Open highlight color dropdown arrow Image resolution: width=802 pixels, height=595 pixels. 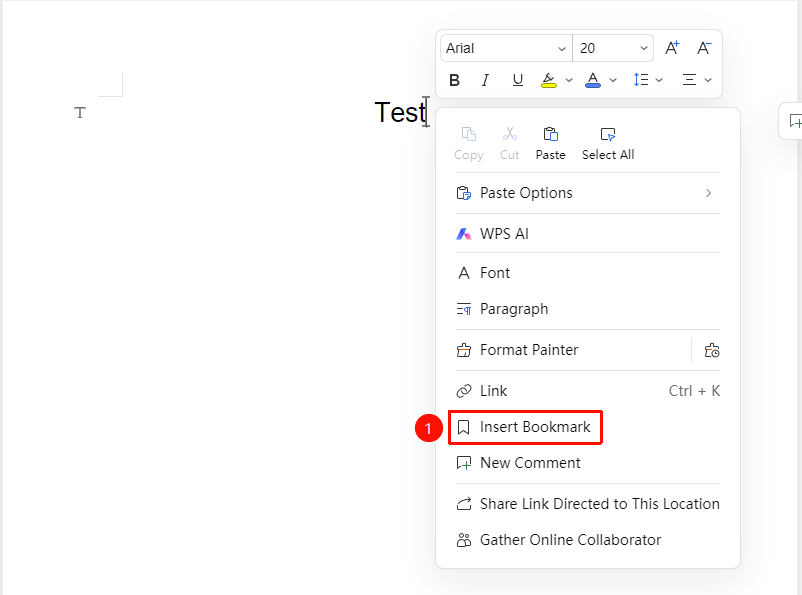pos(569,80)
